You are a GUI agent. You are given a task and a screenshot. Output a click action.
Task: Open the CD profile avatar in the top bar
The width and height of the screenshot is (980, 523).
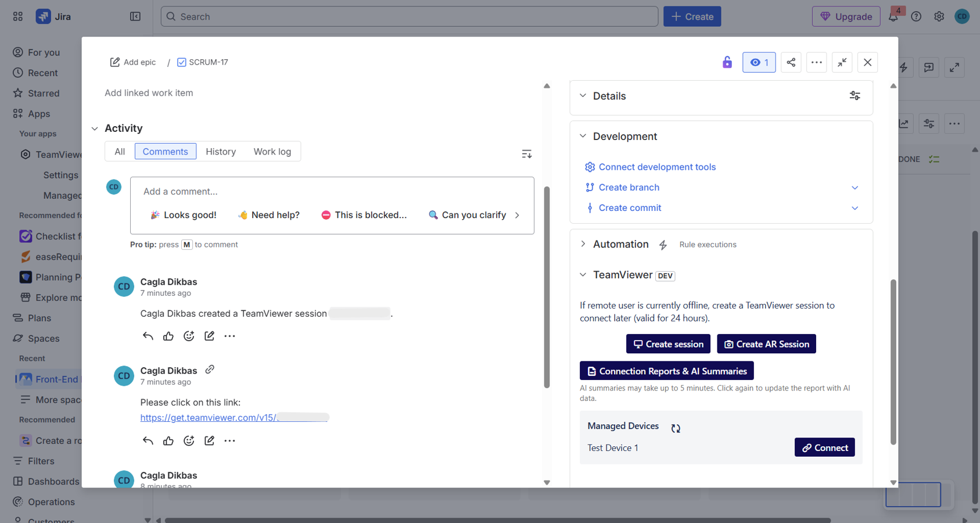coord(962,16)
